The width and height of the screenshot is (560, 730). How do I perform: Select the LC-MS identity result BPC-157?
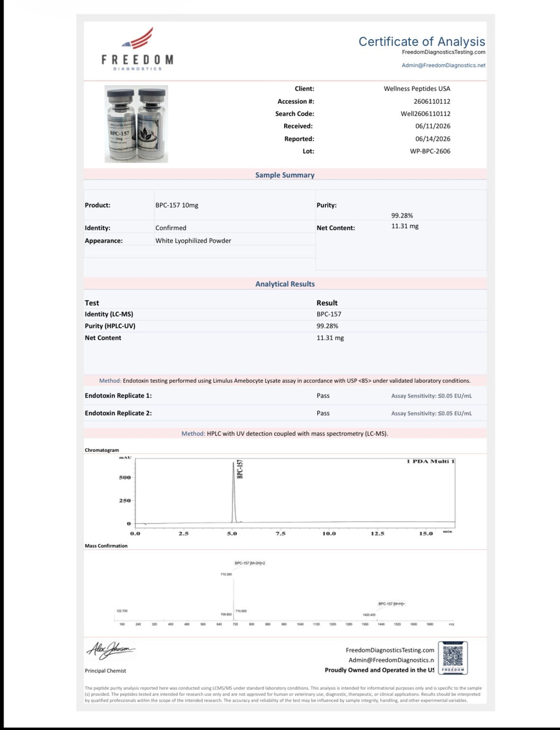tap(329, 314)
